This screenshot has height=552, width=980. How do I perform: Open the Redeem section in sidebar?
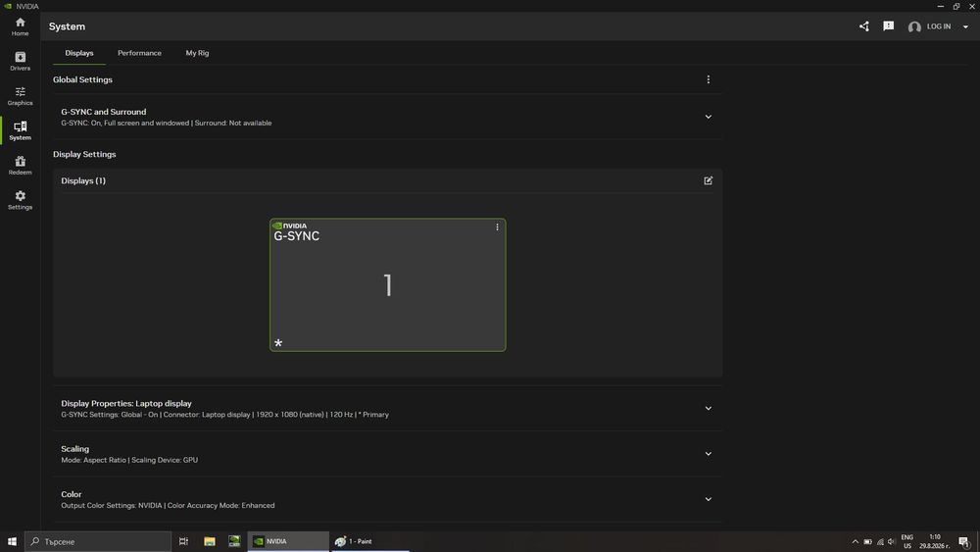point(20,166)
